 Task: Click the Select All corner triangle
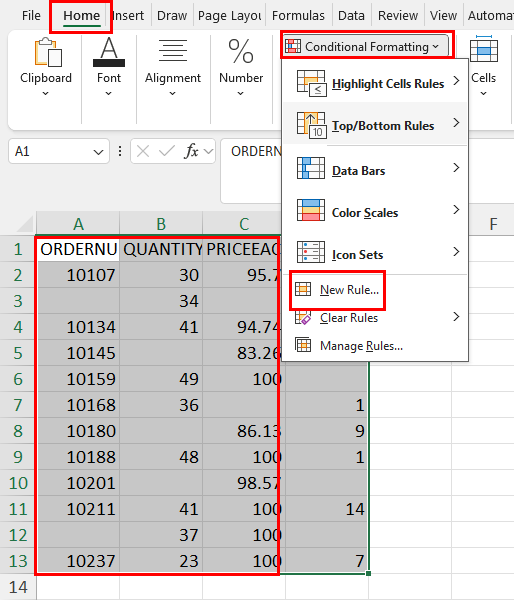click(25, 224)
